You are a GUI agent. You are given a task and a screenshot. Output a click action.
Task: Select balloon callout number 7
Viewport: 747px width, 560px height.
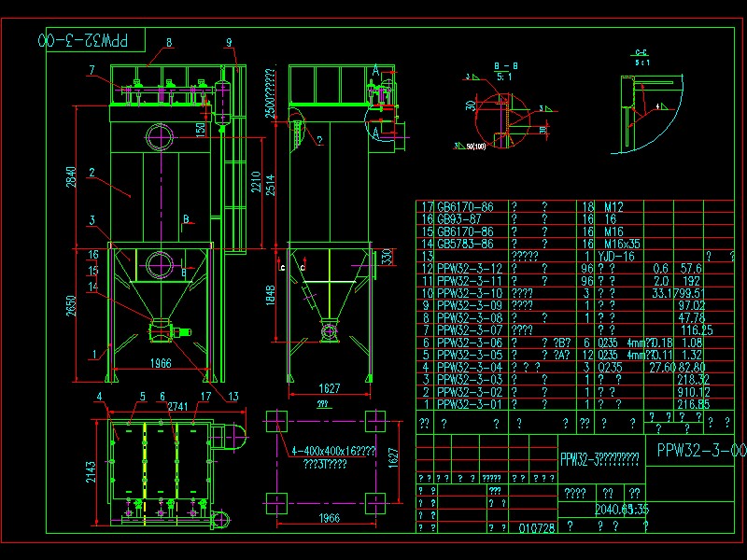pyautogui.click(x=92, y=68)
